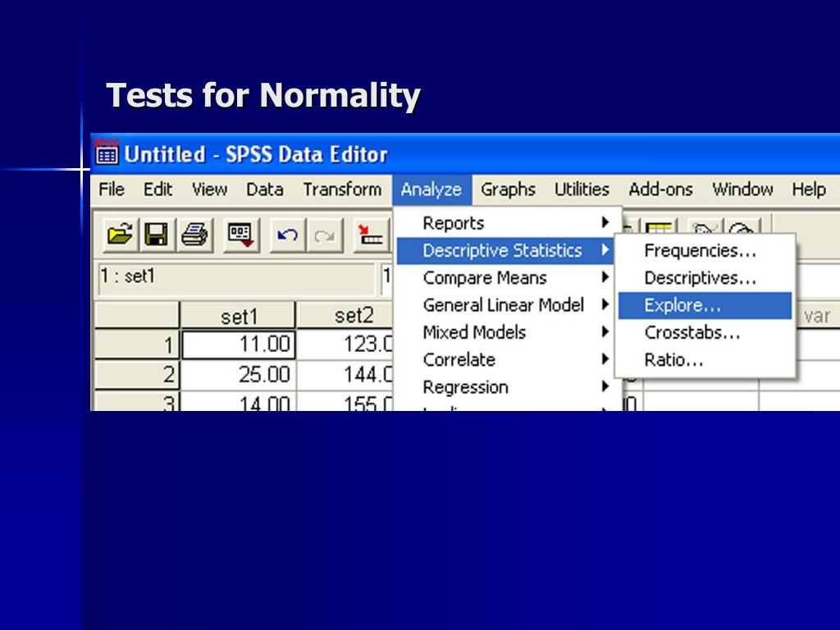
Task: Select the var column header
Action: pos(817,316)
